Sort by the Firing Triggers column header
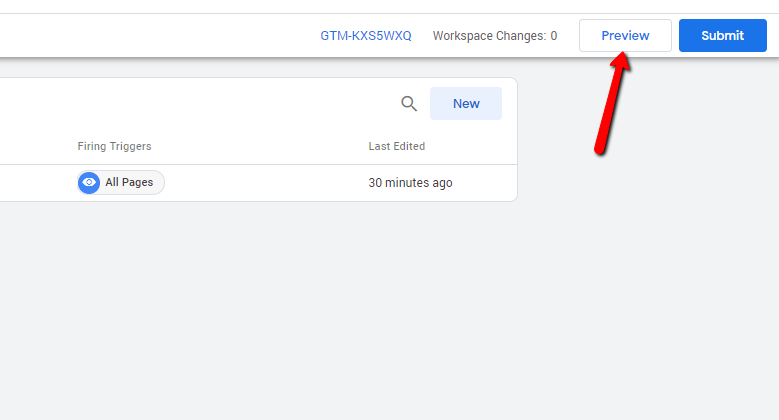 point(114,146)
